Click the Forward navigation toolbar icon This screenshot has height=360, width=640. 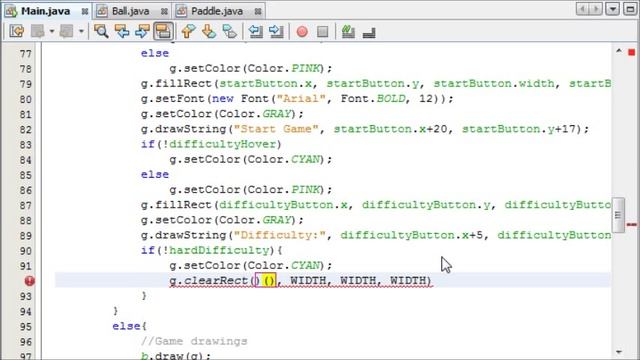pyautogui.click(x=66, y=31)
